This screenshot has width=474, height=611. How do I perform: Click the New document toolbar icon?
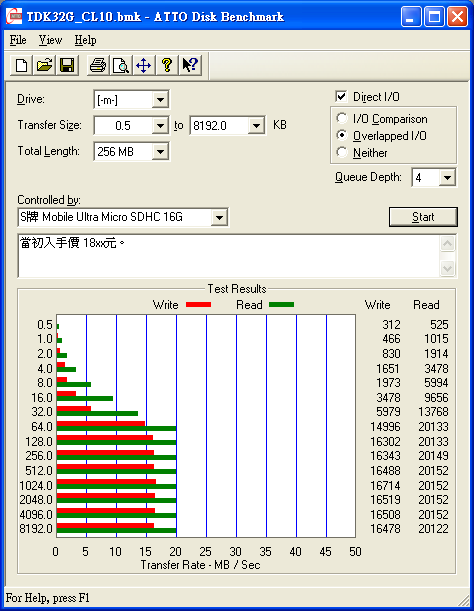tap(21, 65)
